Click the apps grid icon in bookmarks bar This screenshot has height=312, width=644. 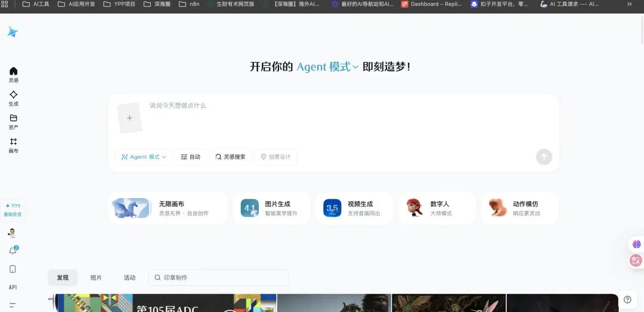5,4
